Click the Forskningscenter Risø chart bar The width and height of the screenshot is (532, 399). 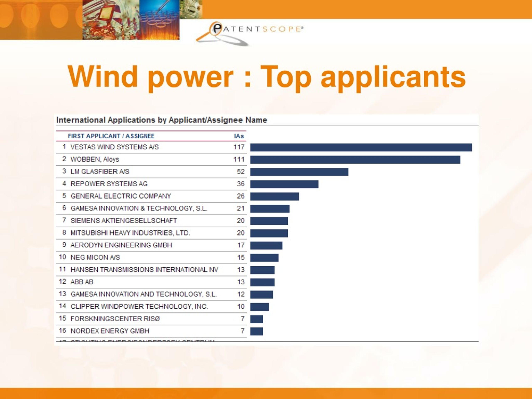point(257,319)
